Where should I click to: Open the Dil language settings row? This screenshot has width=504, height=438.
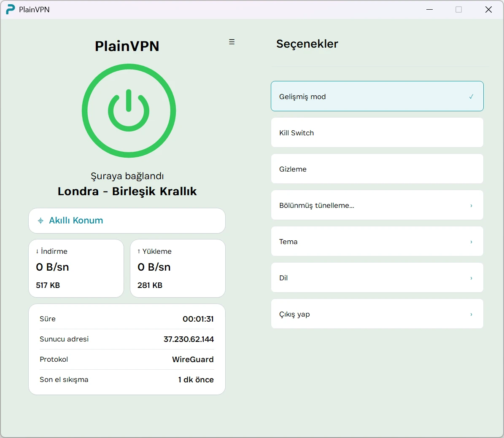click(x=377, y=278)
